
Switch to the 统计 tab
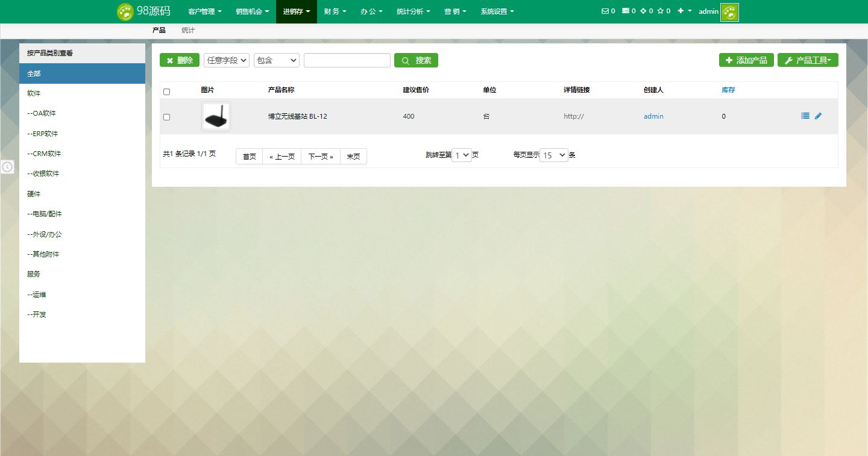click(x=187, y=30)
